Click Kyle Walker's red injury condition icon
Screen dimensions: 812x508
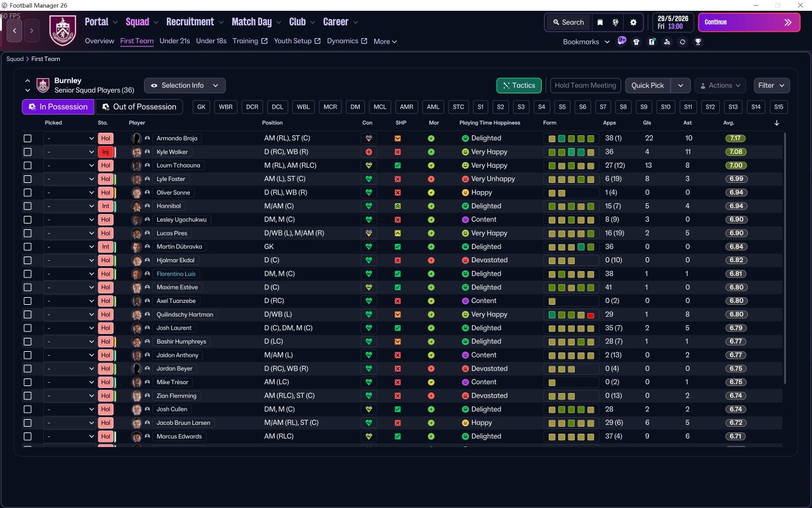(368, 152)
